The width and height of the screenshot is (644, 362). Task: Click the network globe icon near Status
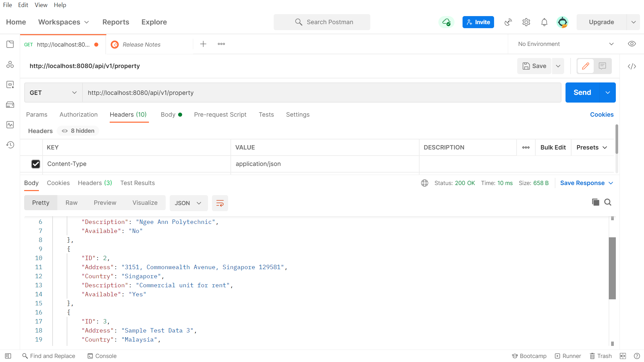tap(425, 183)
